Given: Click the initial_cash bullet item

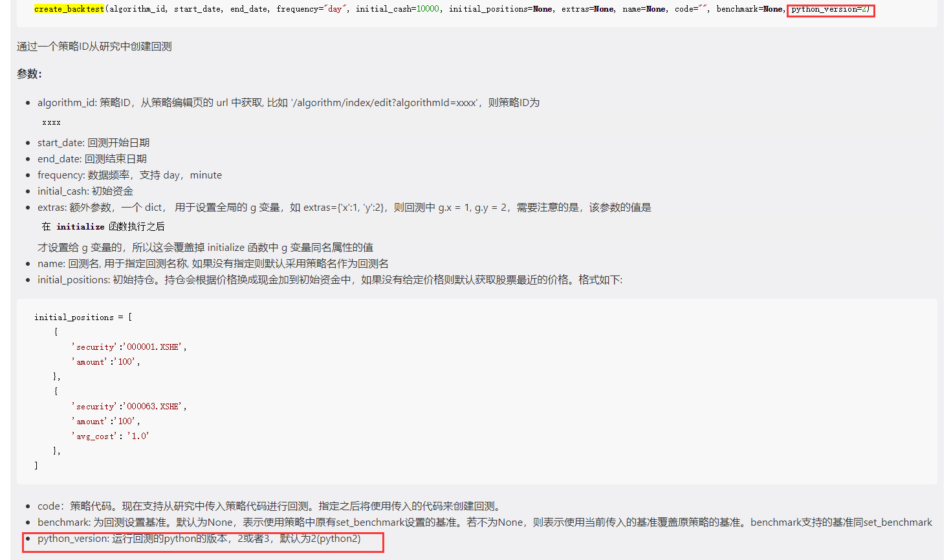Looking at the screenshot, I should point(85,191).
